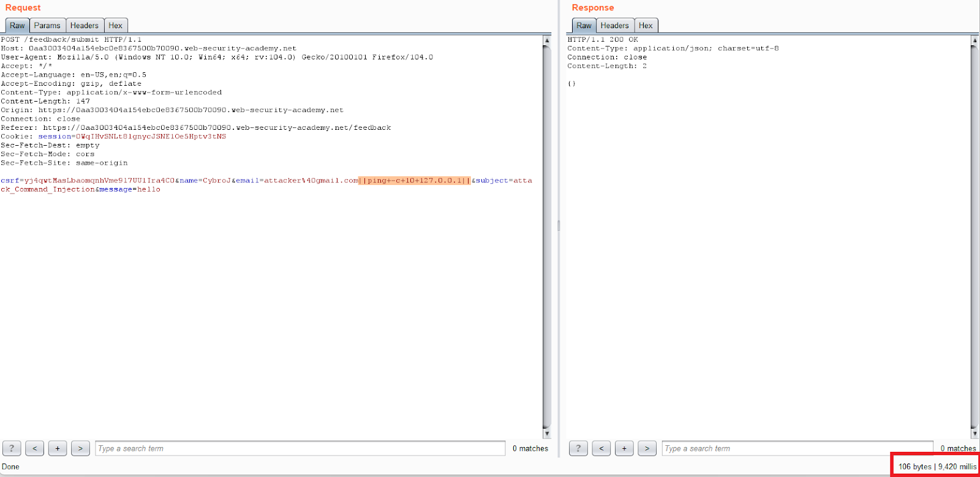Click the Sec-Fetch-Site: same-origin line
The image size is (980, 477).
pyautogui.click(x=64, y=163)
